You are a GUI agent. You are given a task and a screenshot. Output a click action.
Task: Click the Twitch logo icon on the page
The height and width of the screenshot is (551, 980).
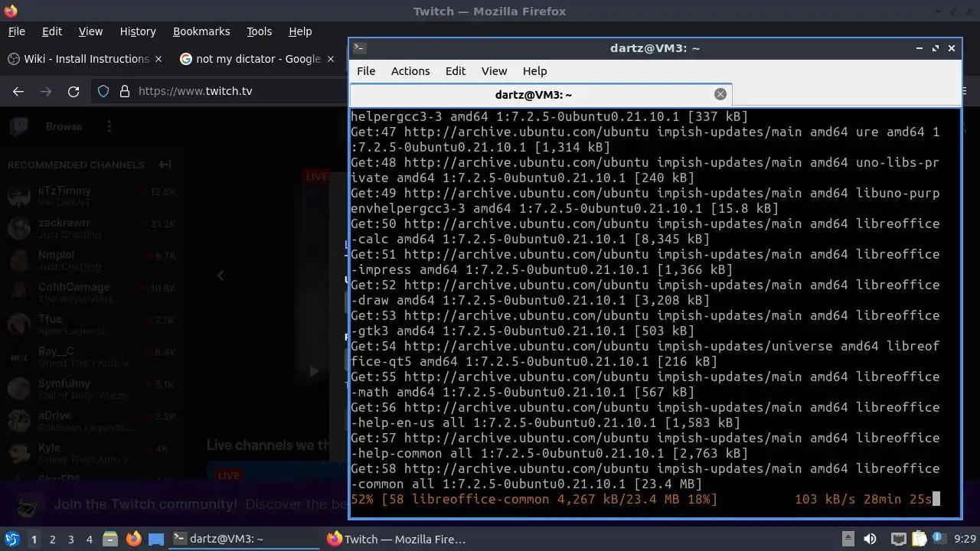[x=18, y=126]
